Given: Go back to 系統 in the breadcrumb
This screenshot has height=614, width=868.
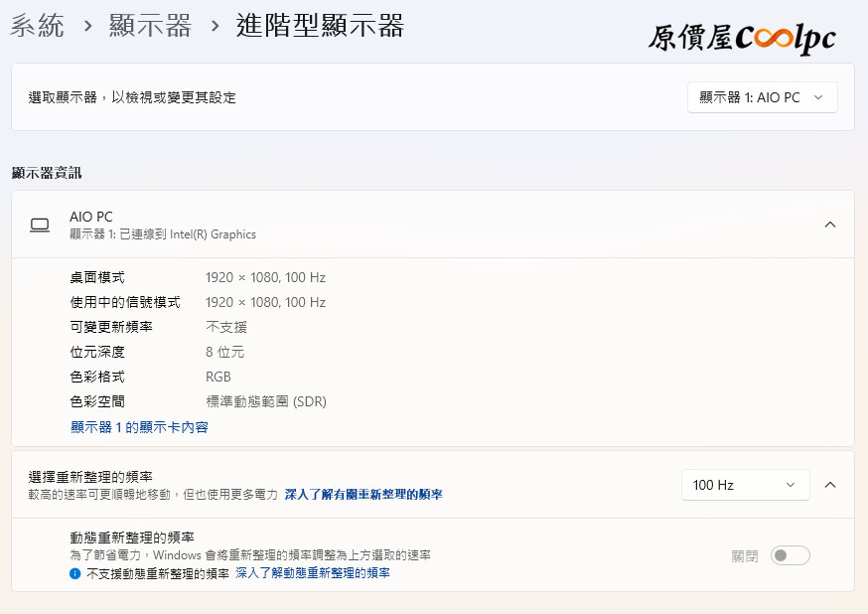Looking at the screenshot, I should click(x=37, y=26).
